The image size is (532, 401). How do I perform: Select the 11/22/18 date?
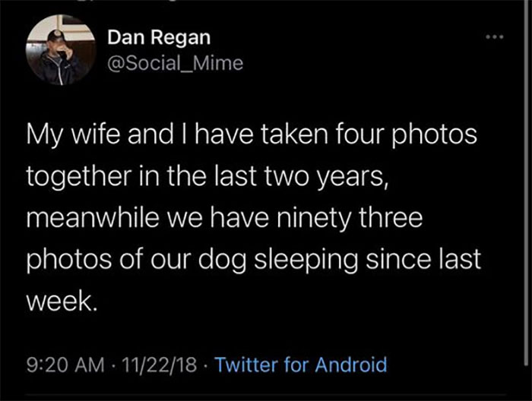coord(160,364)
